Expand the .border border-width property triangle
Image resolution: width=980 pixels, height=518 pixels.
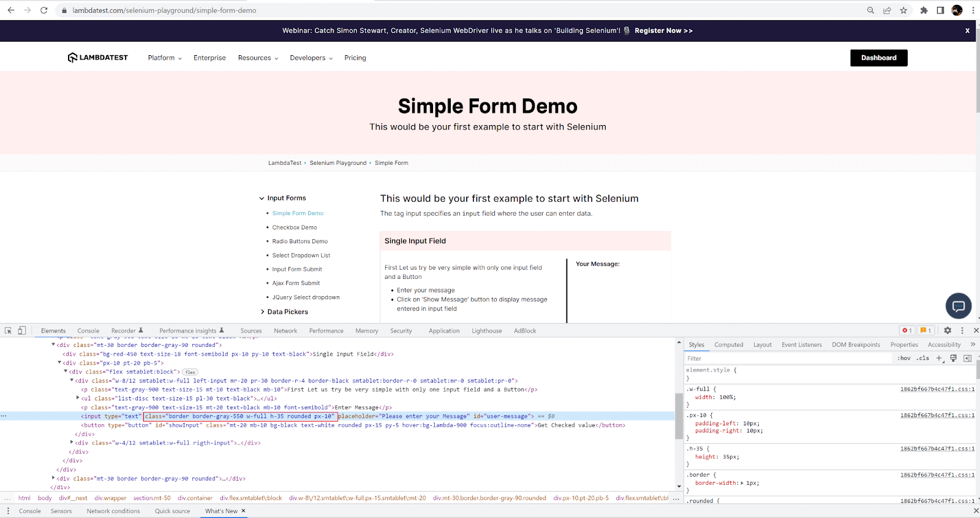pos(742,483)
